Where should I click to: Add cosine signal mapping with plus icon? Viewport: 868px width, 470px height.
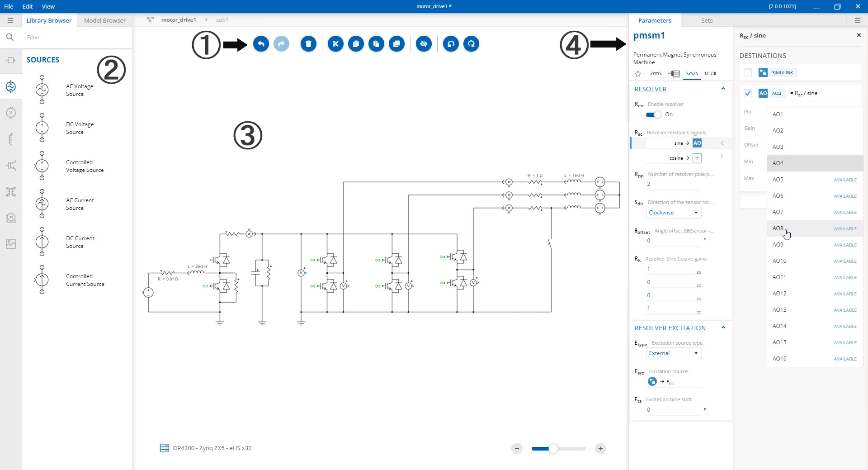coord(697,158)
